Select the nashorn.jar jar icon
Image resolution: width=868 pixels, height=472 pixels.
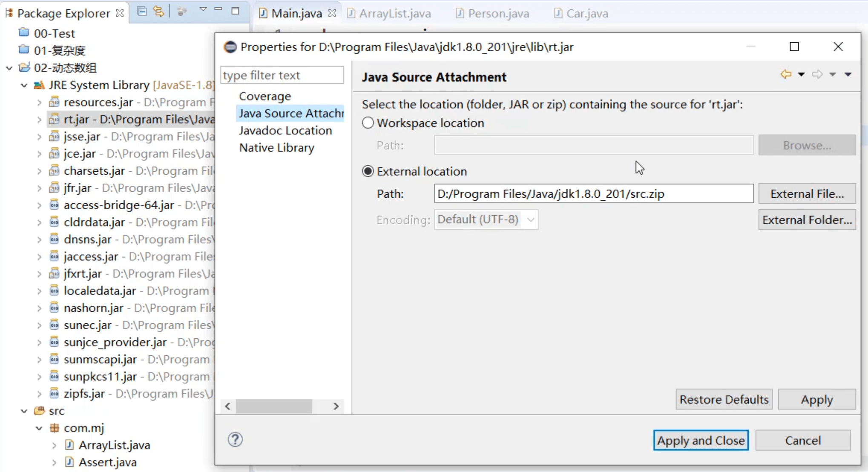click(x=54, y=308)
